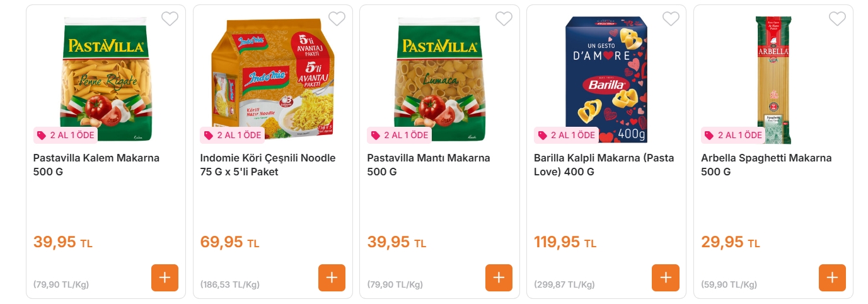This screenshot has height=304, width=868.
Task: Favorite Pastavilla Kalem Makarna with heart icon
Action: tap(170, 19)
